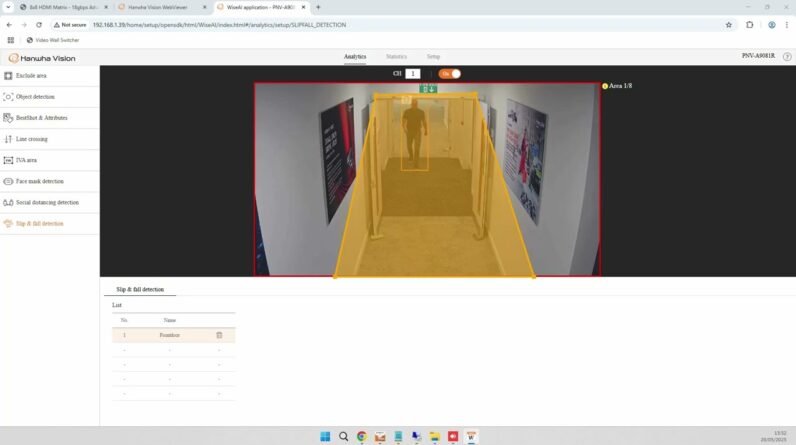This screenshot has width=796, height=445.
Task: Open Social distancing detection icon
Action: 8,202
